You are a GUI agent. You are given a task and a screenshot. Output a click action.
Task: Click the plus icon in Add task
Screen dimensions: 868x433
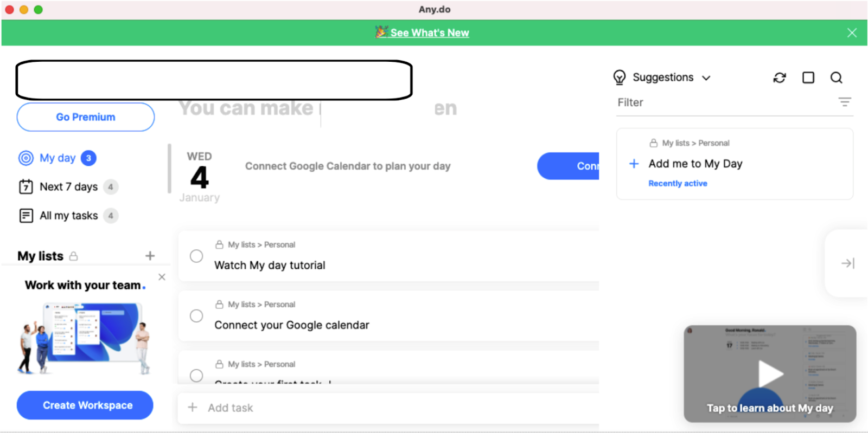coord(192,408)
